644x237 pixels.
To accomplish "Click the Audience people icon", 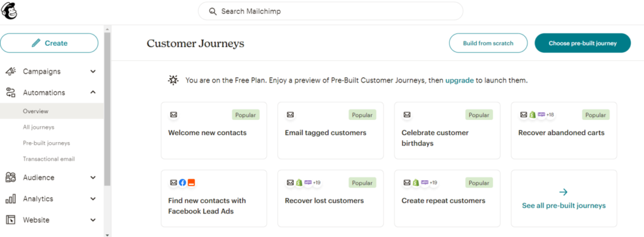I will coord(11,177).
